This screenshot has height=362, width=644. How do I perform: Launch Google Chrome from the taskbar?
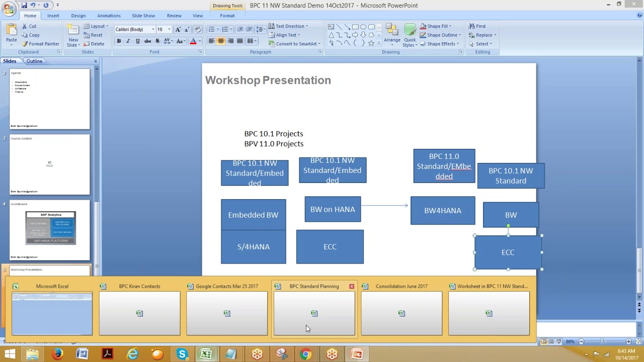tap(305, 354)
